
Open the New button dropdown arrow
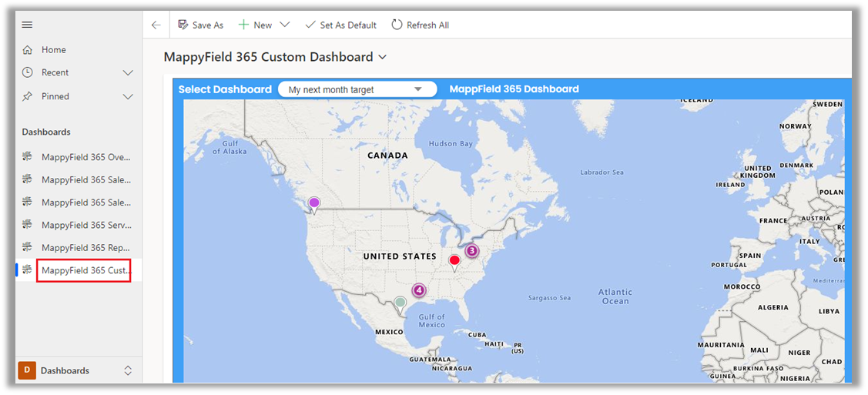(x=285, y=25)
